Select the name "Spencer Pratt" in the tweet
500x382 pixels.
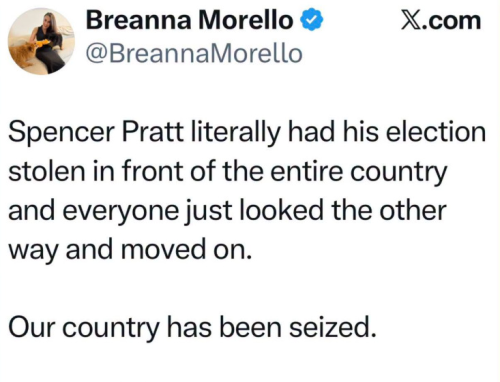click(96, 132)
